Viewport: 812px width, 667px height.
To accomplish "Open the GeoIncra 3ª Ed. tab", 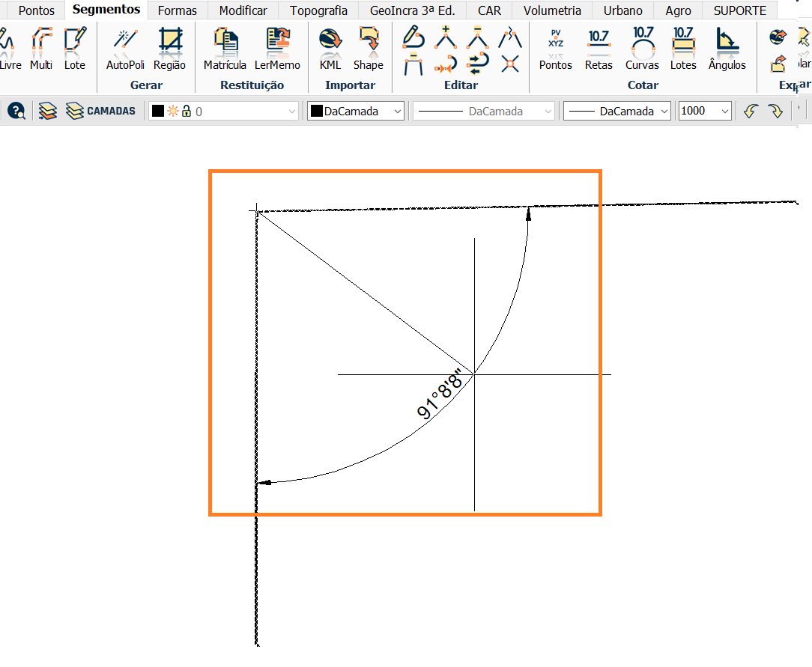I will point(412,10).
